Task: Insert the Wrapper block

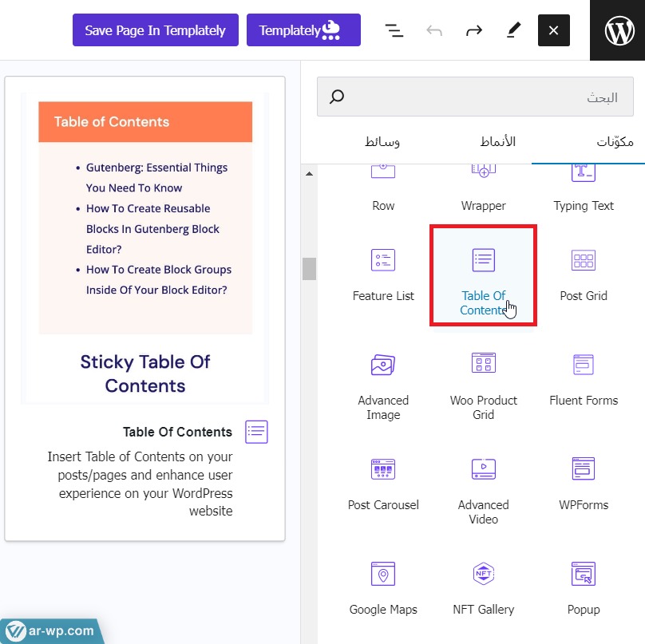Action: [483, 189]
